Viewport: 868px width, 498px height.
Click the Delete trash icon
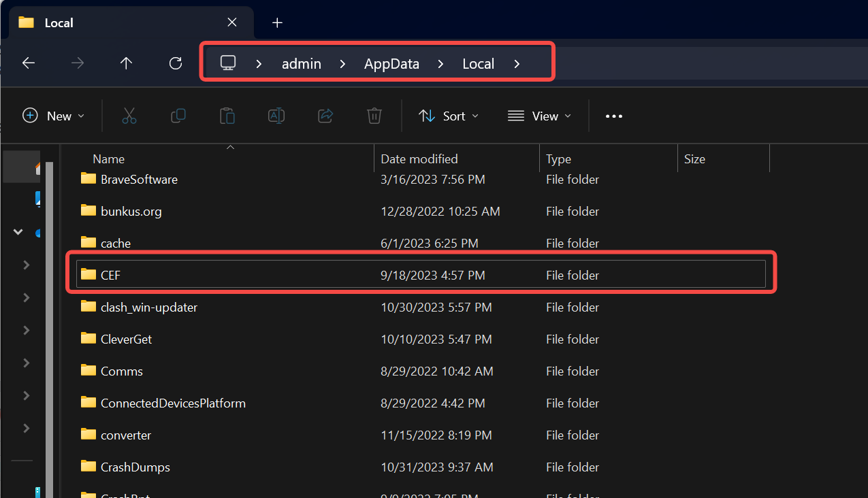[374, 116]
